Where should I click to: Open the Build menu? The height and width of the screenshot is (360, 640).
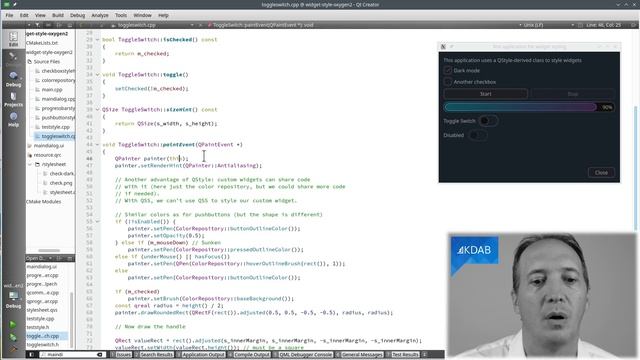pos(58,15)
